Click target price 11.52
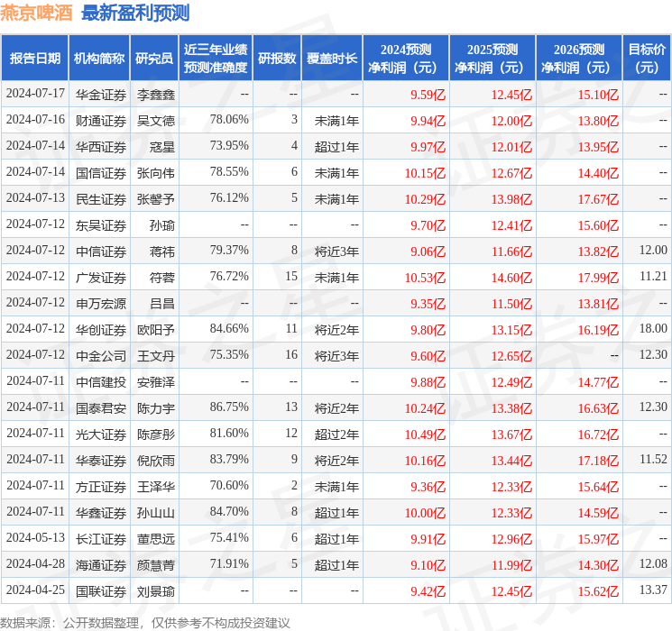Screen dimensions: 672x631 click(x=653, y=459)
